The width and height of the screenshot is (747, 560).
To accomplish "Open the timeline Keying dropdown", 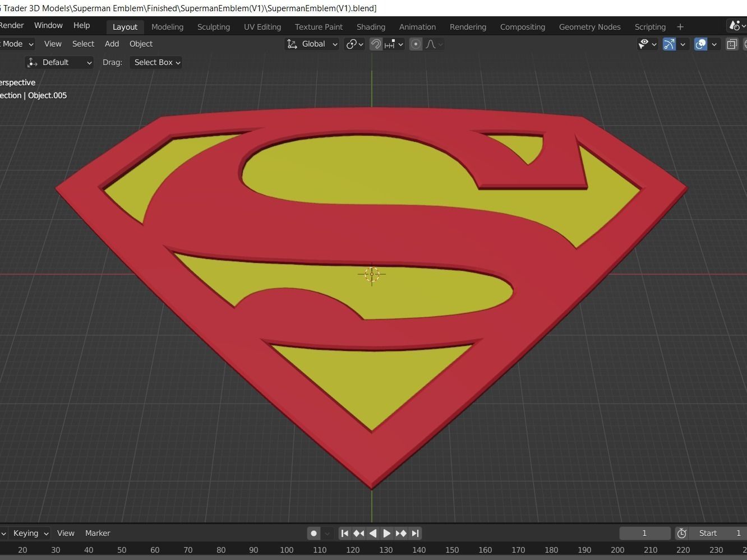I will 30,533.
